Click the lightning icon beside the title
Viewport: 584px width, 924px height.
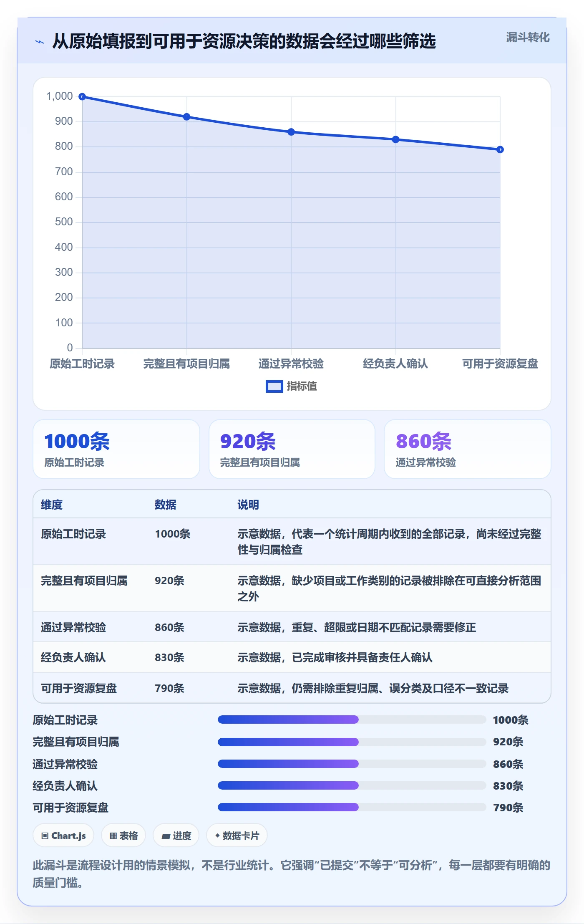[40, 42]
